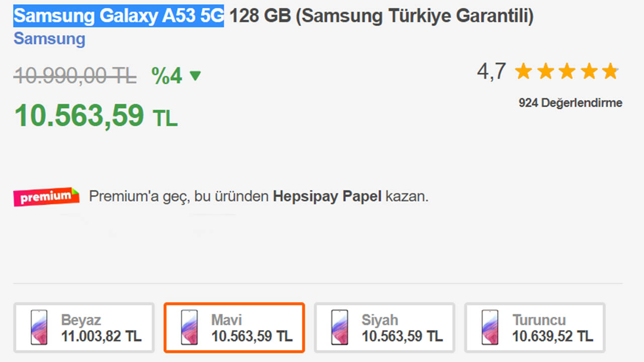
Task: Select the Turuncu color option
Action: [x=534, y=327]
